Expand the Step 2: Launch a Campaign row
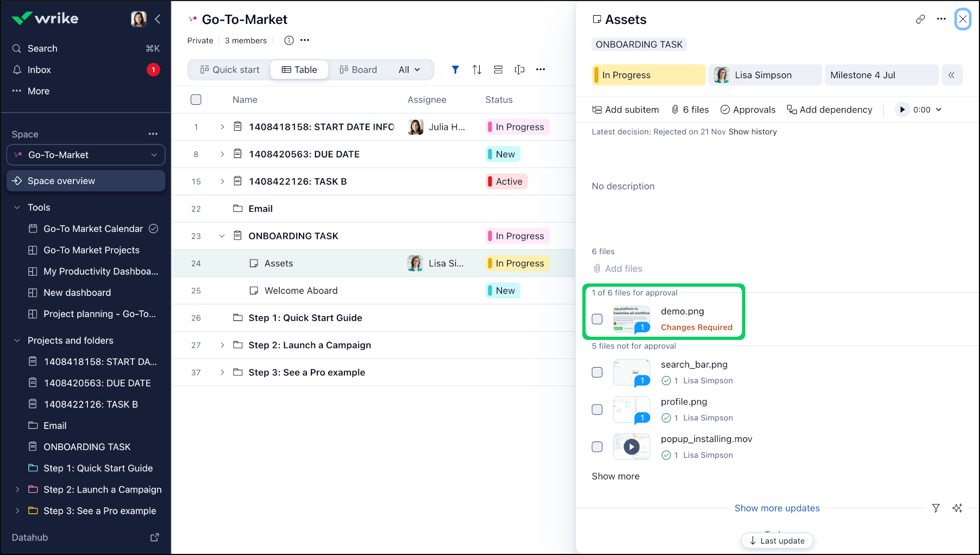980x555 pixels. coord(222,345)
